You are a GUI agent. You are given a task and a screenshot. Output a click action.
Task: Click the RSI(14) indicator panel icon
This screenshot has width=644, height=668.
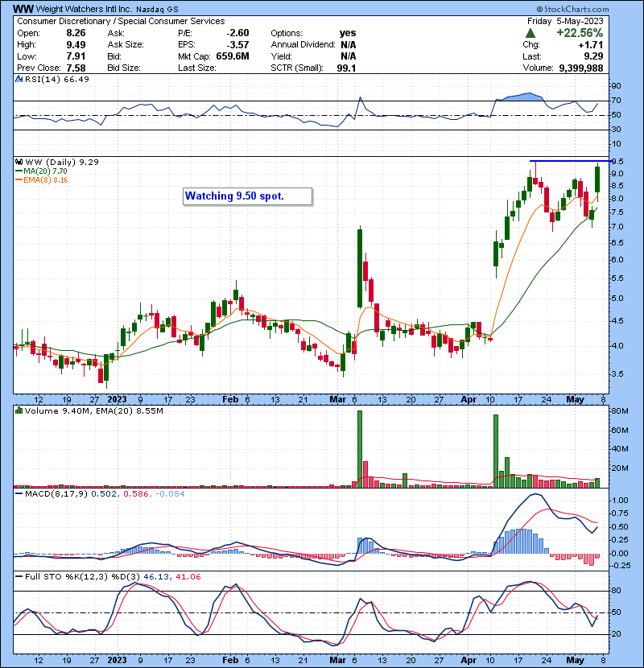[19, 79]
